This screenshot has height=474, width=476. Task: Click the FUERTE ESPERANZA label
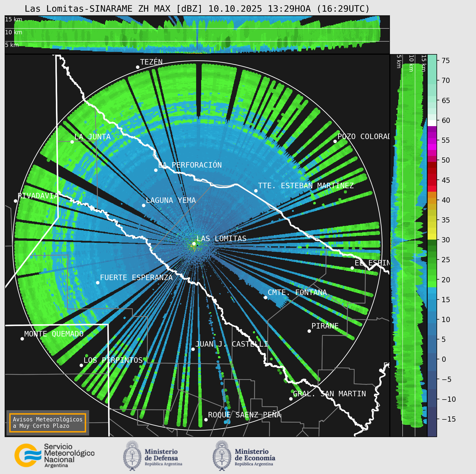click(136, 278)
